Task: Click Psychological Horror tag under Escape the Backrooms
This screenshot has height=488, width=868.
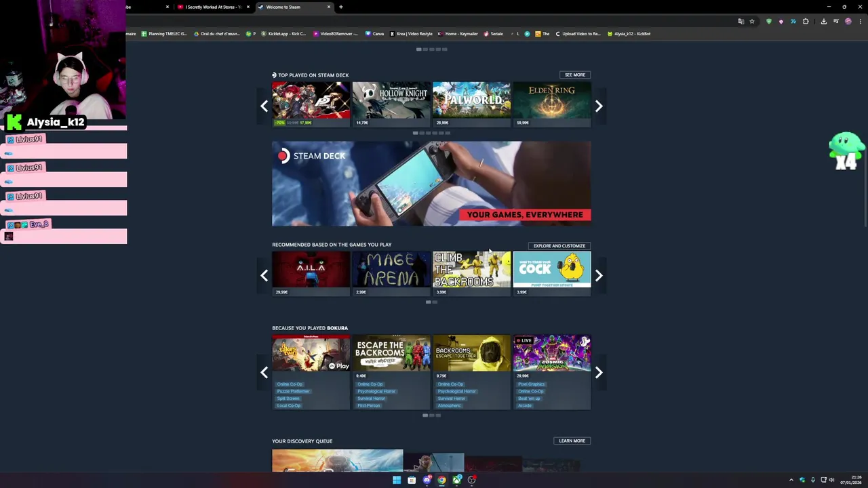Action: (x=376, y=391)
